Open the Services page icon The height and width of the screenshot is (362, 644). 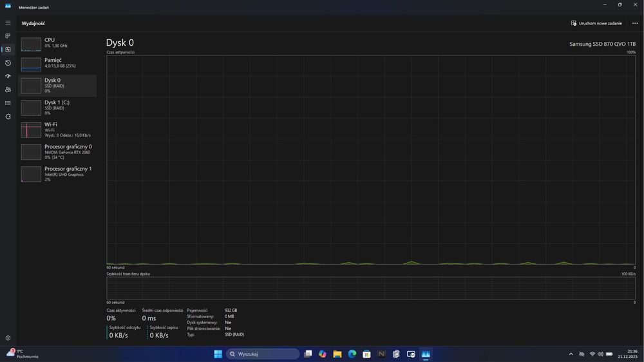tap(8, 117)
